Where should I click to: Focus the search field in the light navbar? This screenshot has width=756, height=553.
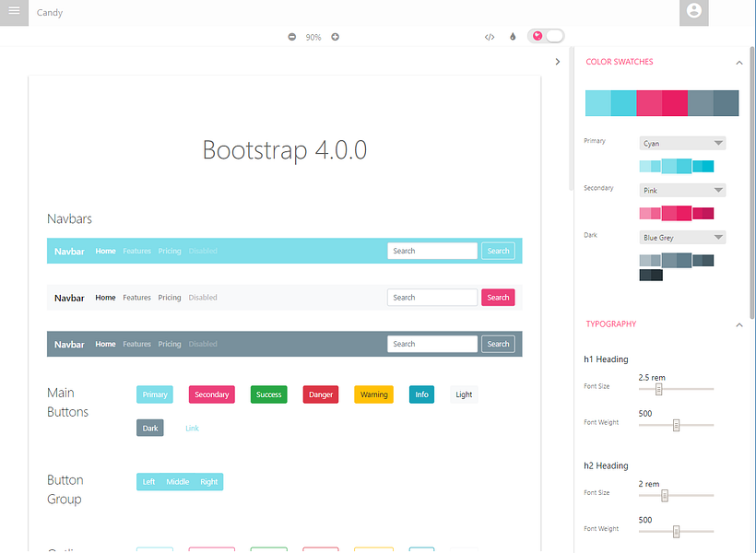click(432, 298)
